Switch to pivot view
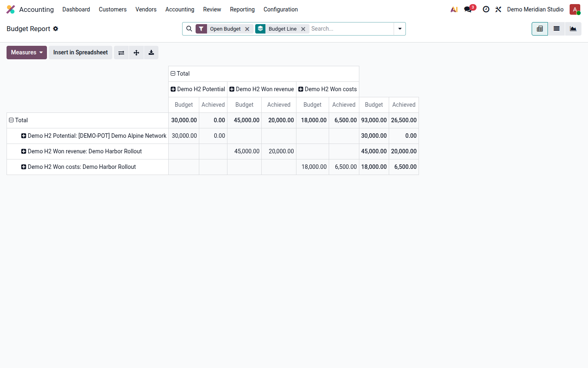Screen dimensions: 588x368 point(540,29)
